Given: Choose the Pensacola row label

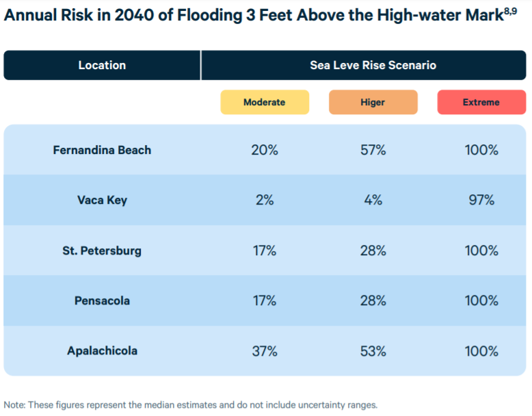Looking at the screenshot, I should (x=102, y=300).
